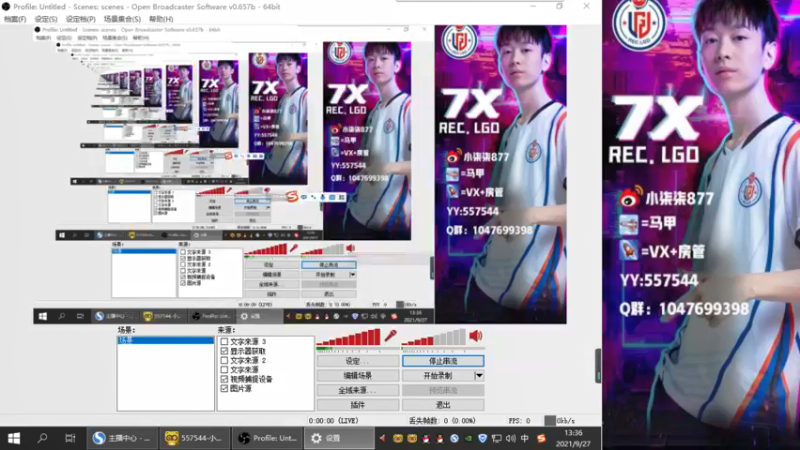
Task: Click the 来源: label above the sources list
Action: [x=226, y=330]
